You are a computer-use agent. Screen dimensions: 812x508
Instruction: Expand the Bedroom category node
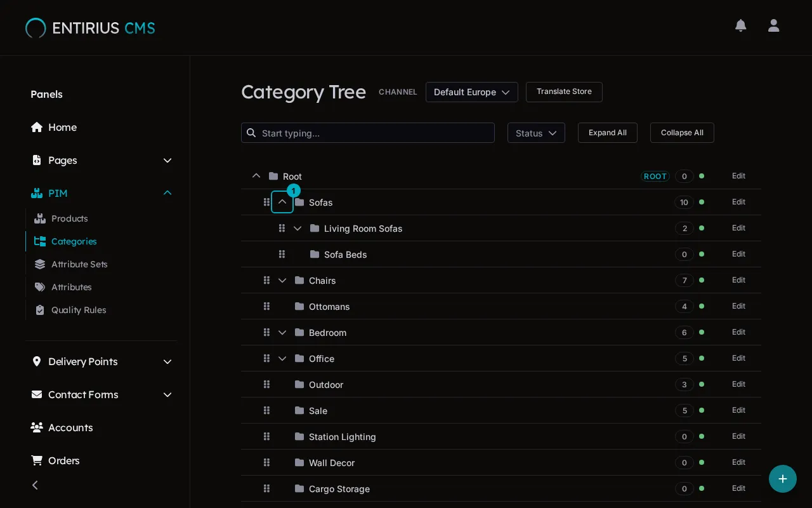pos(282,332)
